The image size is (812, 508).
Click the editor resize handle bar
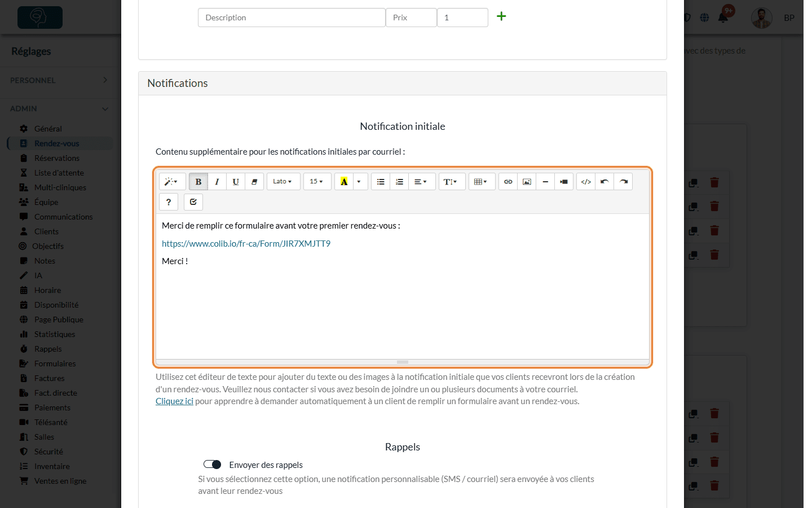coord(403,362)
